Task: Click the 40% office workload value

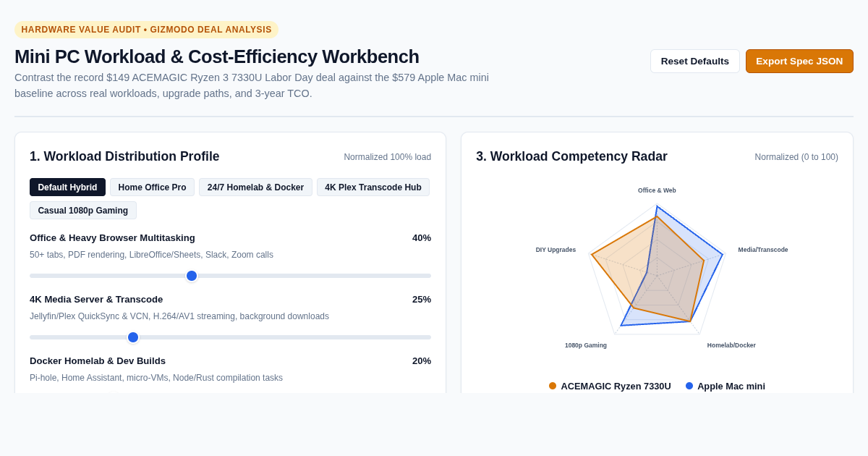Action: tap(422, 238)
